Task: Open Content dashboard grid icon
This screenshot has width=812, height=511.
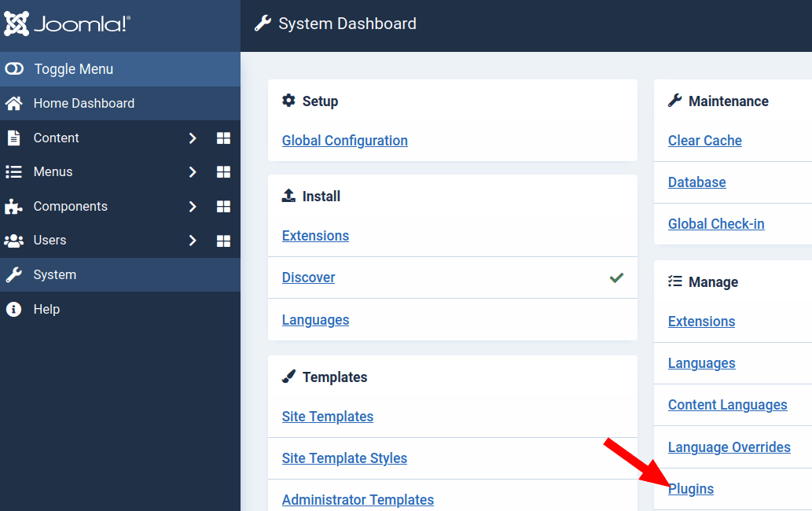Action: coord(223,138)
